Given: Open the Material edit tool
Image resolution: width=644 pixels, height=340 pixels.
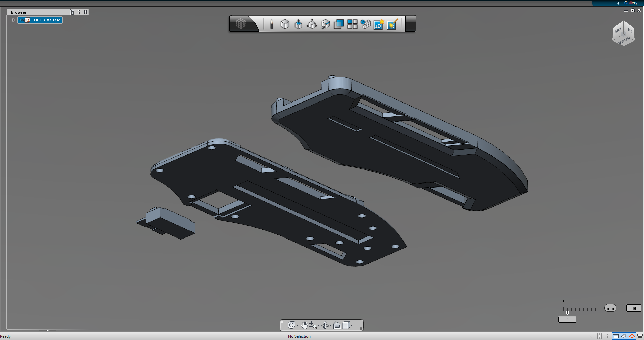Looking at the screenshot, I should click(x=326, y=24).
